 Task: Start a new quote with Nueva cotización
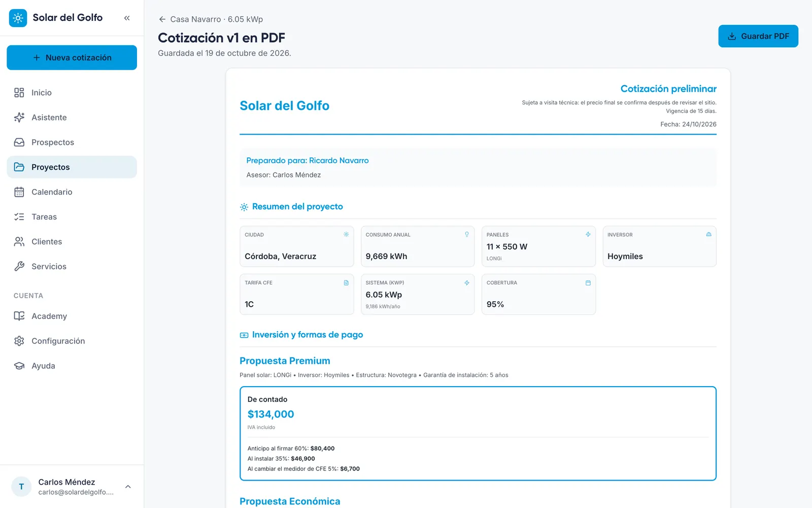(x=72, y=57)
